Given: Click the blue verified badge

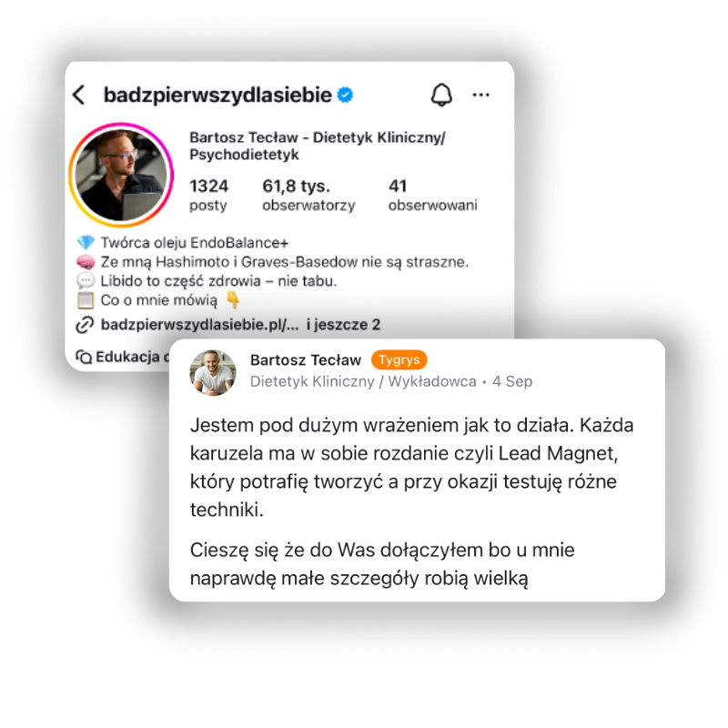Looking at the screenshot, I should (345, 95).
